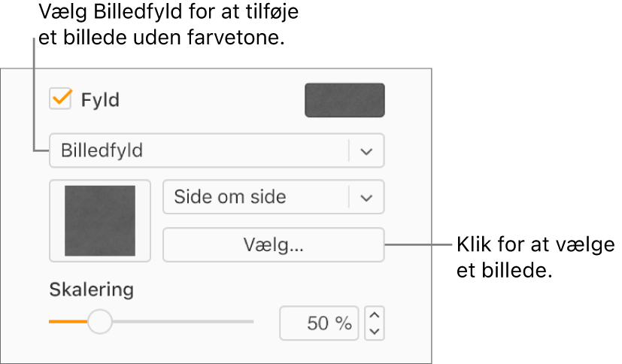Click the chevron arrow beside Billedfyld
The image size is (622, 364).
pyautogui.click(x=366, y=151)
